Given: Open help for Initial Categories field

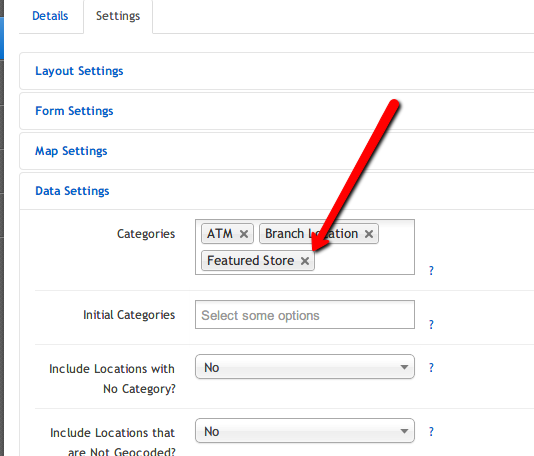Looking at the screenshot, I should (431, 325).
